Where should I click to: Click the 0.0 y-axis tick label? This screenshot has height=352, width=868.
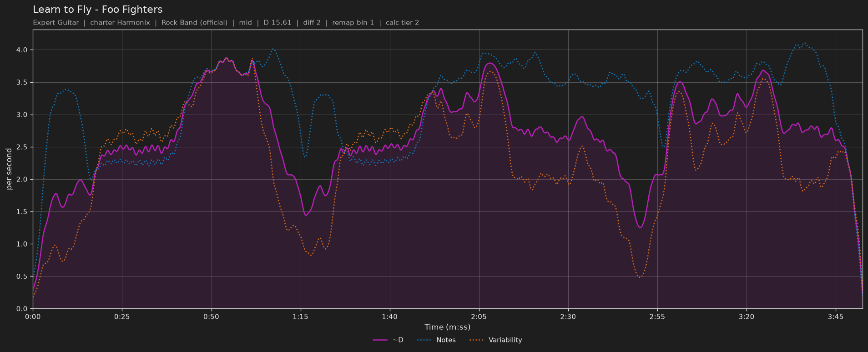click(22, 309)
